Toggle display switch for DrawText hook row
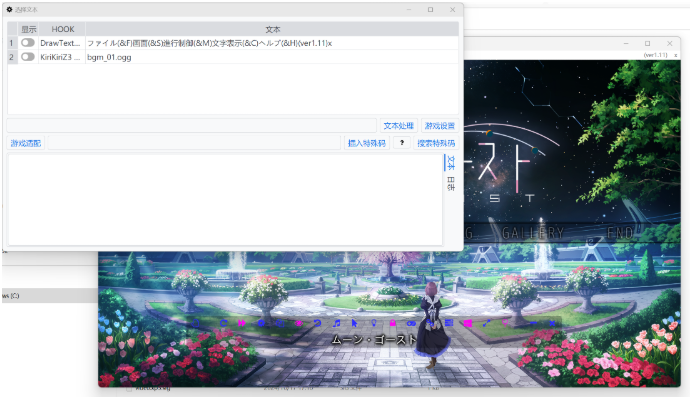Image resolution: width=692 pixels, height=399 pixels. [28, 43]
